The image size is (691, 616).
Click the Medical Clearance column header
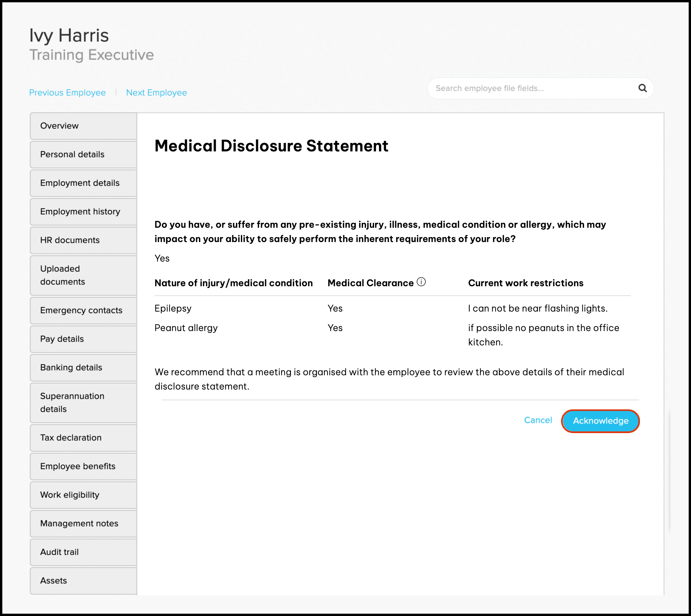371,283
